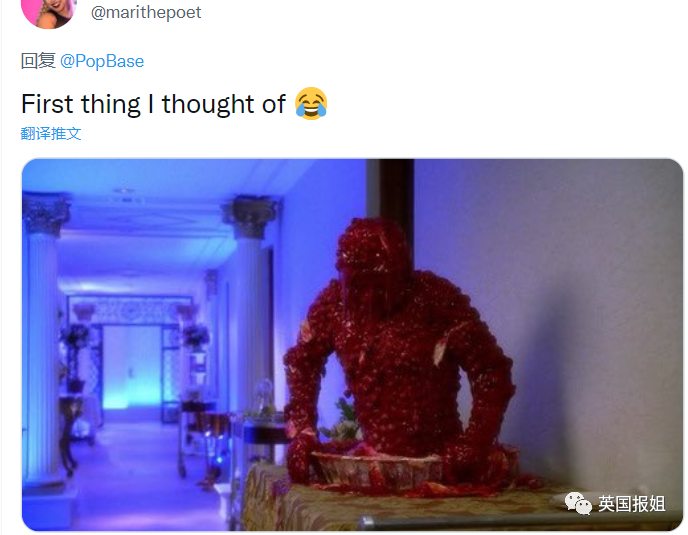Click the @marithepoet username handle
This screenshot has width=688, height=535.
[146, 13]
